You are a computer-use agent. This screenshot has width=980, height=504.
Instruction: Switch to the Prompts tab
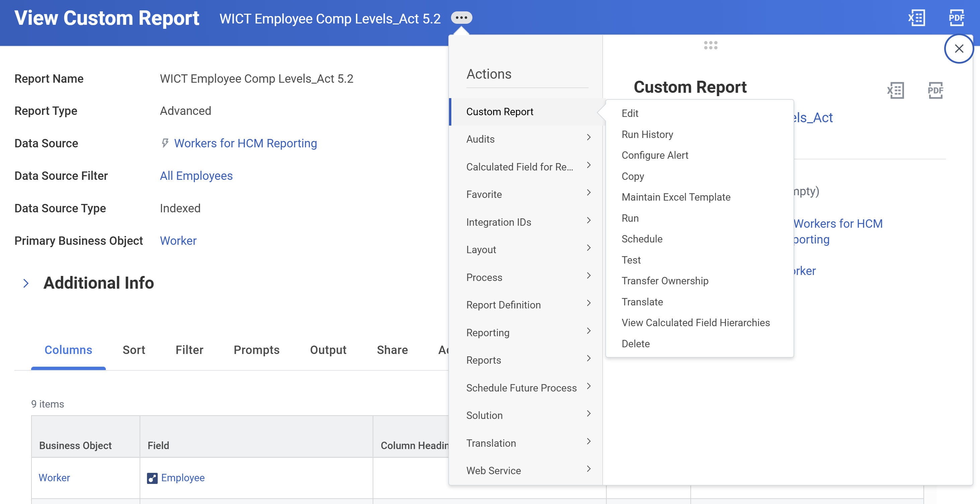pos(257,350)
